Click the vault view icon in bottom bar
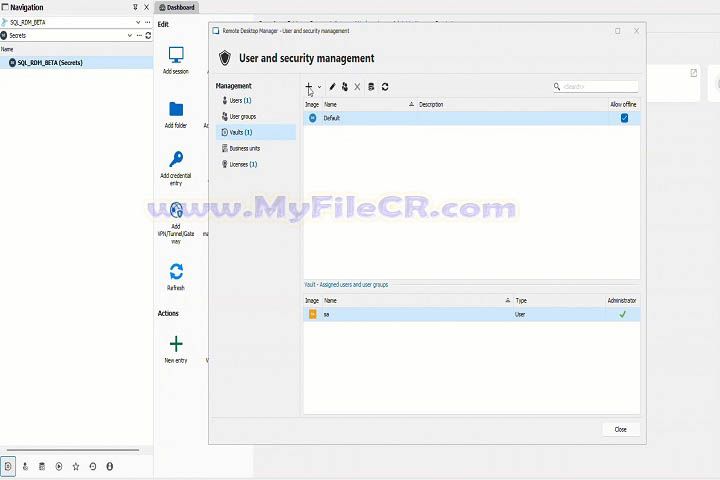 8,466
